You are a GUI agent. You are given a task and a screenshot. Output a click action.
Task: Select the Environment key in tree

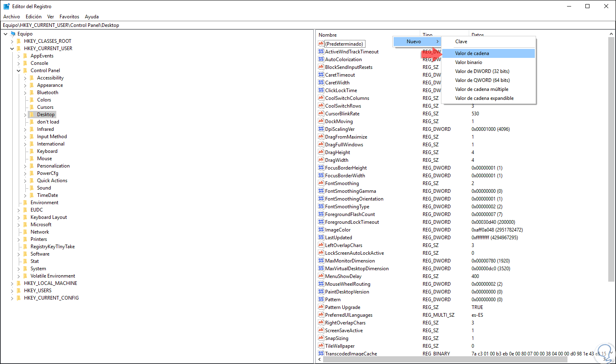click(44, 203)
